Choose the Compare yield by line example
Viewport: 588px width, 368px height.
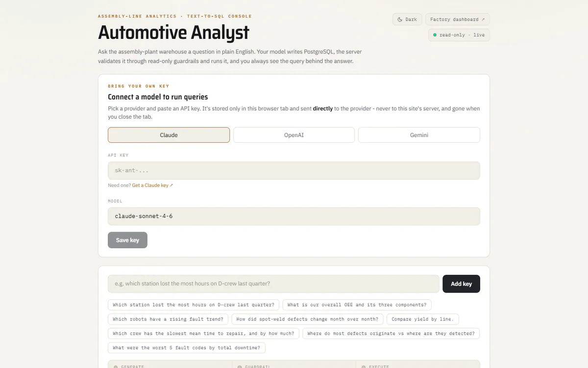tap(423, 319)
